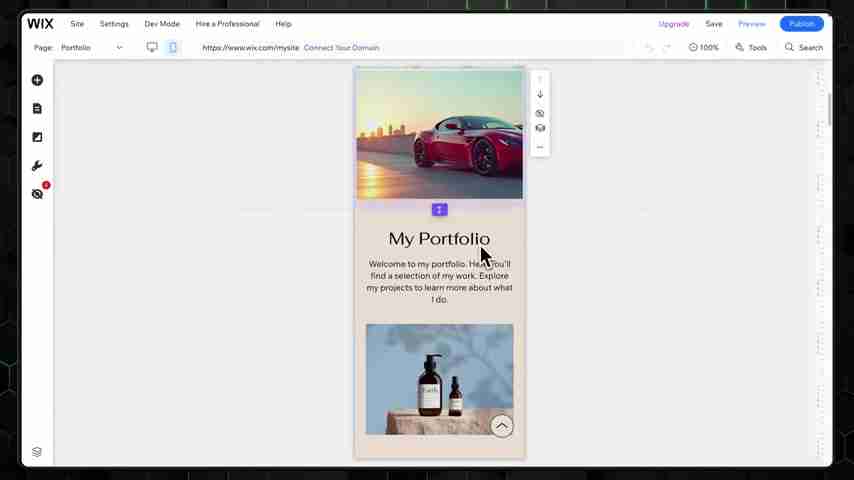Image resolution: width=854 pixels, height=480 pixels.
Task: Click the back-to-top chevron button
Action: click(502, 426)
